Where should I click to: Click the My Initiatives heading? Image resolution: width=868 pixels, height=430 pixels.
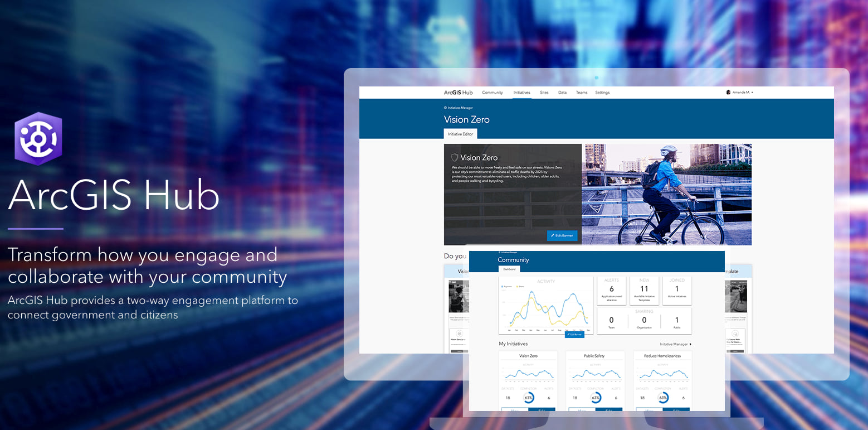[x=513, y=344]
